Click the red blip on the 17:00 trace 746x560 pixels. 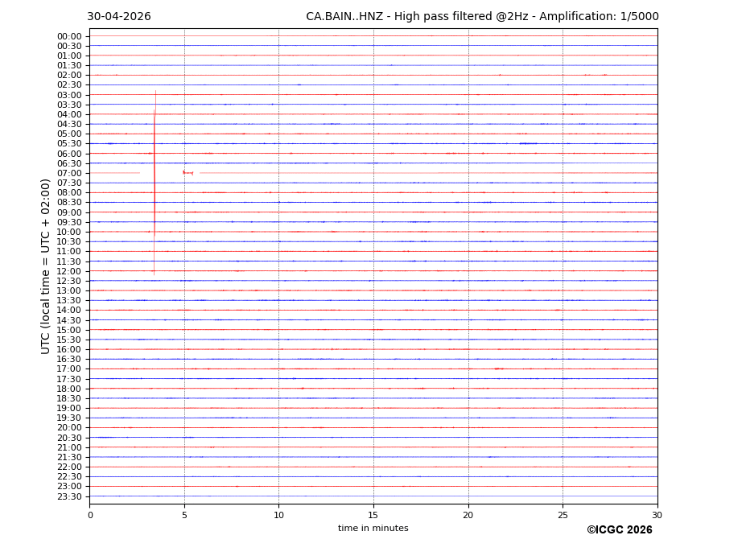[499, 369]
